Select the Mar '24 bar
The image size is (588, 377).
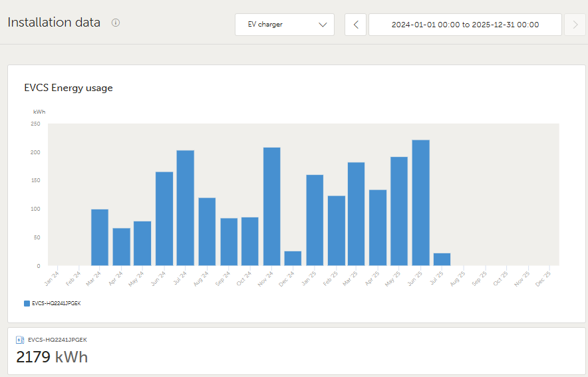tap(100, 237)
